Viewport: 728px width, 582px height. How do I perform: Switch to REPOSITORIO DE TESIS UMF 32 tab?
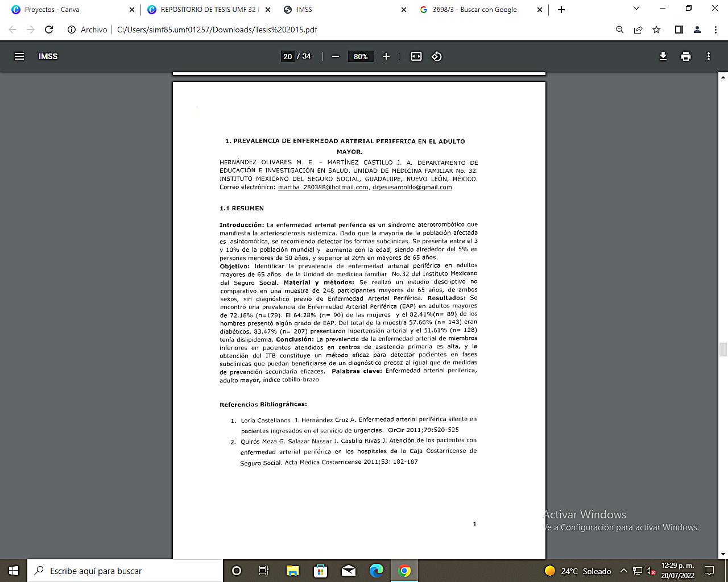pos(208,10)
